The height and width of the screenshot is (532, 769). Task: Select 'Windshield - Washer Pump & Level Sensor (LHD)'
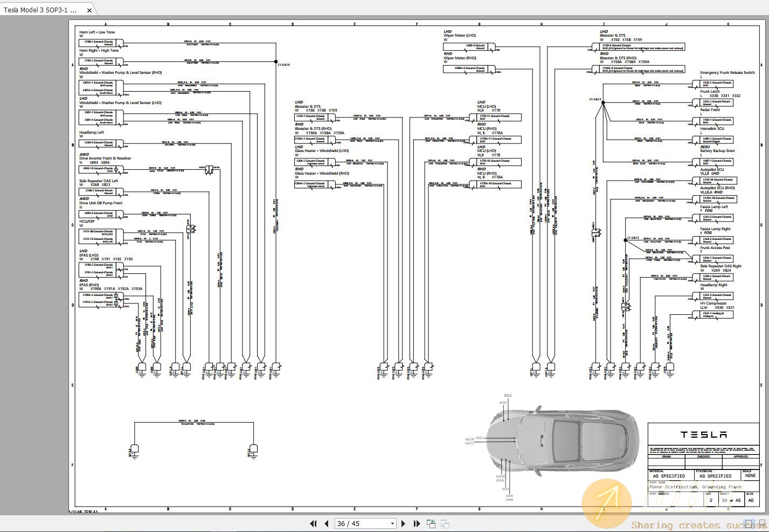click(120, 103)
